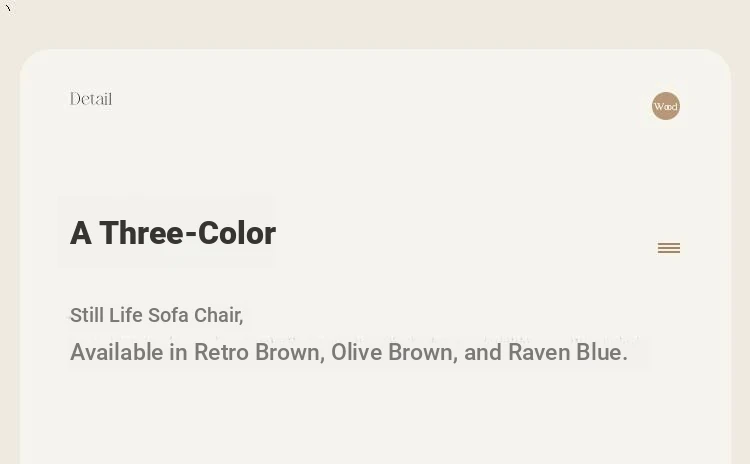Image resolution: width=750 pixels, height=464 pixels.
Task: Click the word 'and' before Raven Blue
Action: point(483,353)
